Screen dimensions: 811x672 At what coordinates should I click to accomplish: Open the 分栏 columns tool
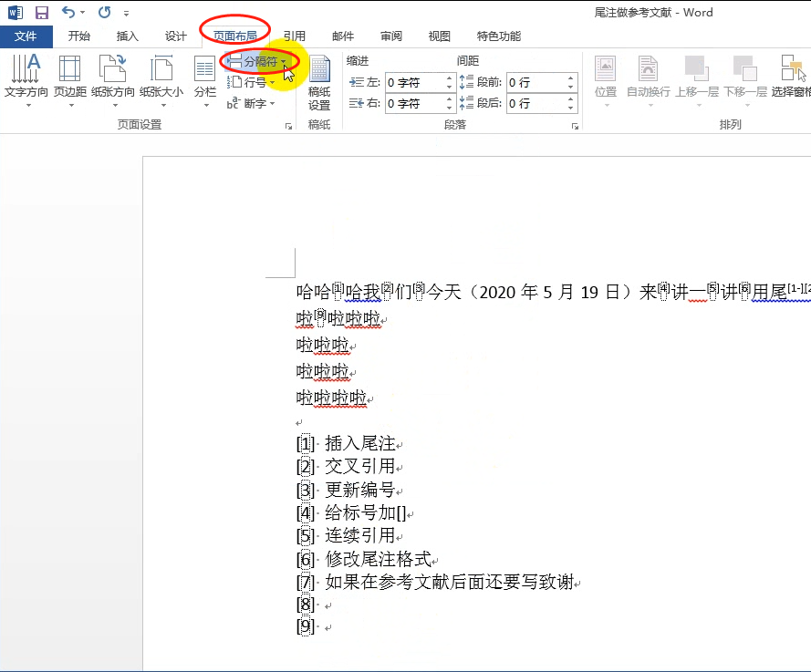click(x=205, y=80)
